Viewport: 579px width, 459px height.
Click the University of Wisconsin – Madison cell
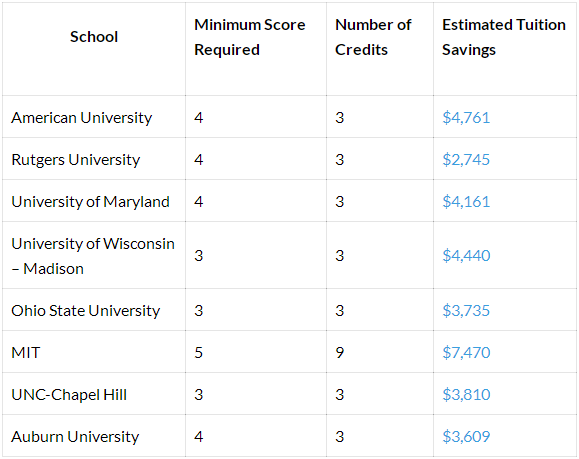click(x=93, y=256)
